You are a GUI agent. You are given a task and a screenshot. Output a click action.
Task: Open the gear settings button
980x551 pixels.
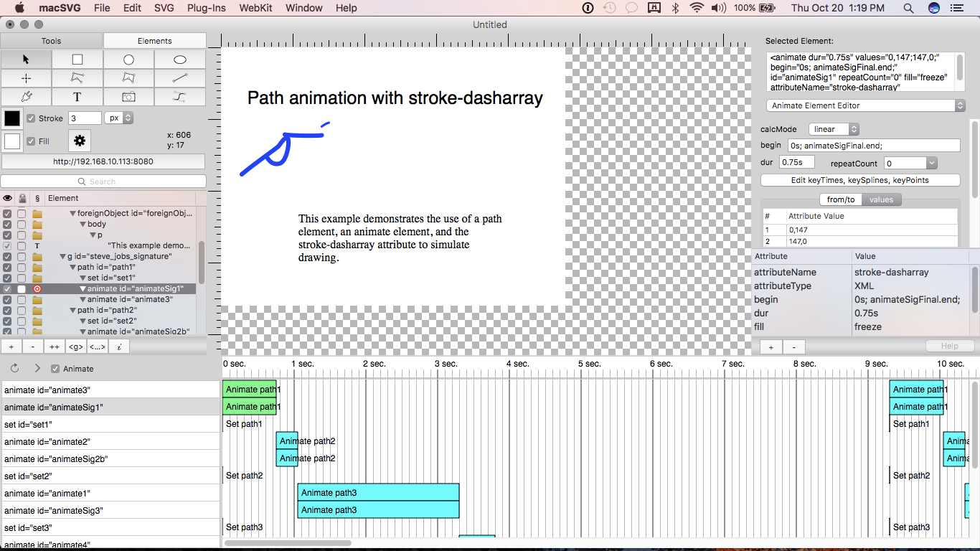click(80, 141)
